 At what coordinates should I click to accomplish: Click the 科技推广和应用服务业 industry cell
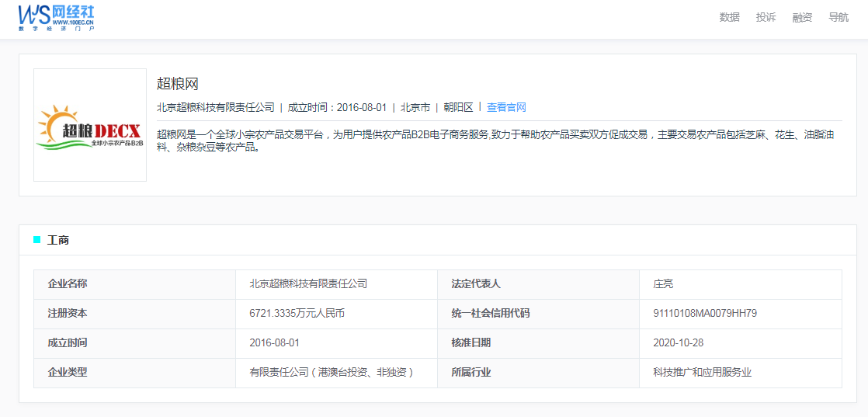coord(702,372)
